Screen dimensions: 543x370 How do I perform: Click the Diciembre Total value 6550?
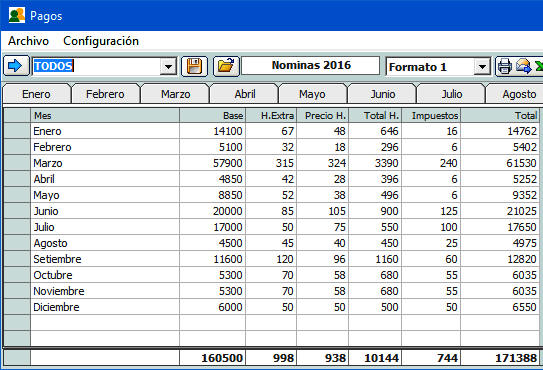500,307
